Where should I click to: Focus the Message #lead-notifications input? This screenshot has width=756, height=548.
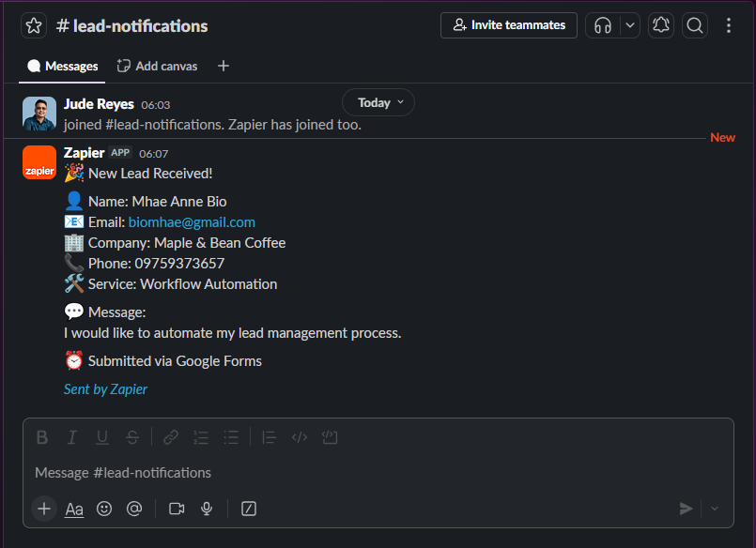[x=378, y=473]
